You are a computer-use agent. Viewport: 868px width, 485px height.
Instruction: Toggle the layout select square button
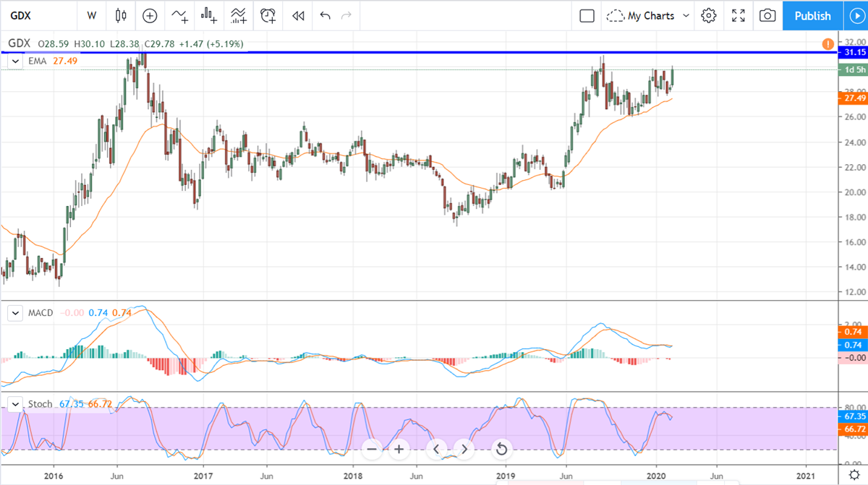coord(587,15)
